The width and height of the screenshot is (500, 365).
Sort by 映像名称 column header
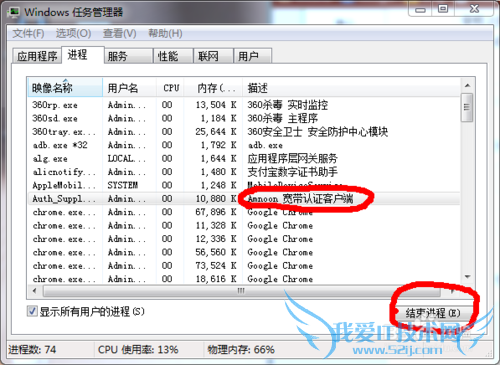tap(65, 88)
